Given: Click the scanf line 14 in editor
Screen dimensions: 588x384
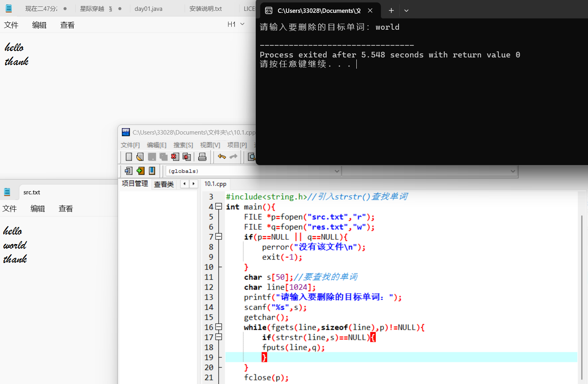Looking at the screenshot, I should point(275,307).
